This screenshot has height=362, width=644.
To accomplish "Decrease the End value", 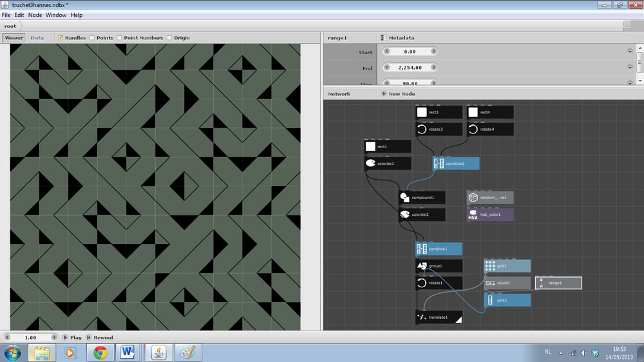I will pyautogui.click(x=386, y=68).
